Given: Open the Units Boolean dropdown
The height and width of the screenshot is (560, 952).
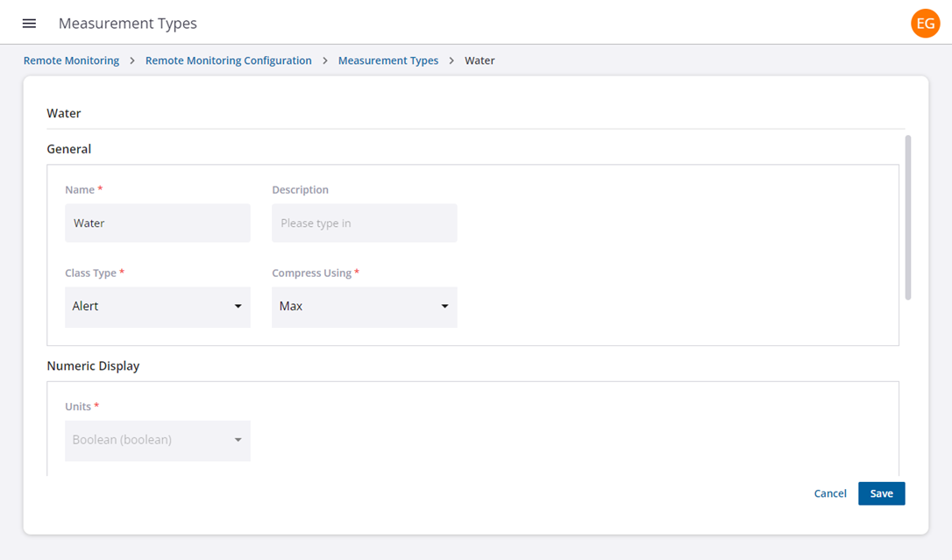Looking at the screenshot, I should click(x=157, y=440).
